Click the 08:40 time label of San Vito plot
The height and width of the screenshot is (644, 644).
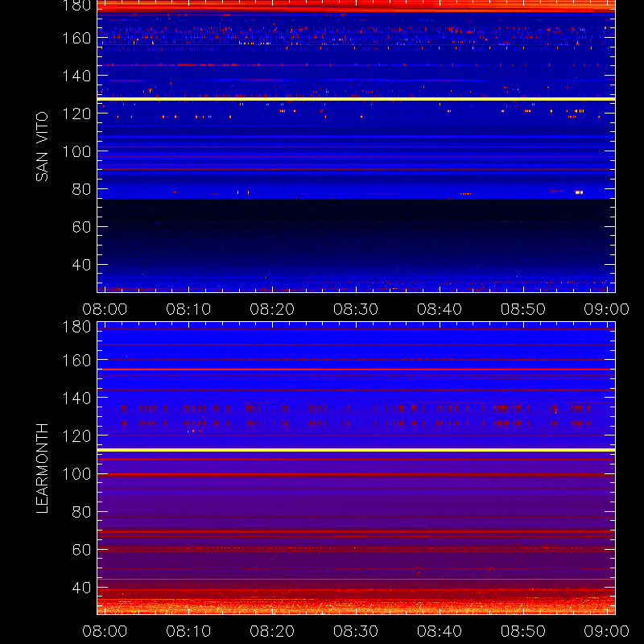point(440,309)
